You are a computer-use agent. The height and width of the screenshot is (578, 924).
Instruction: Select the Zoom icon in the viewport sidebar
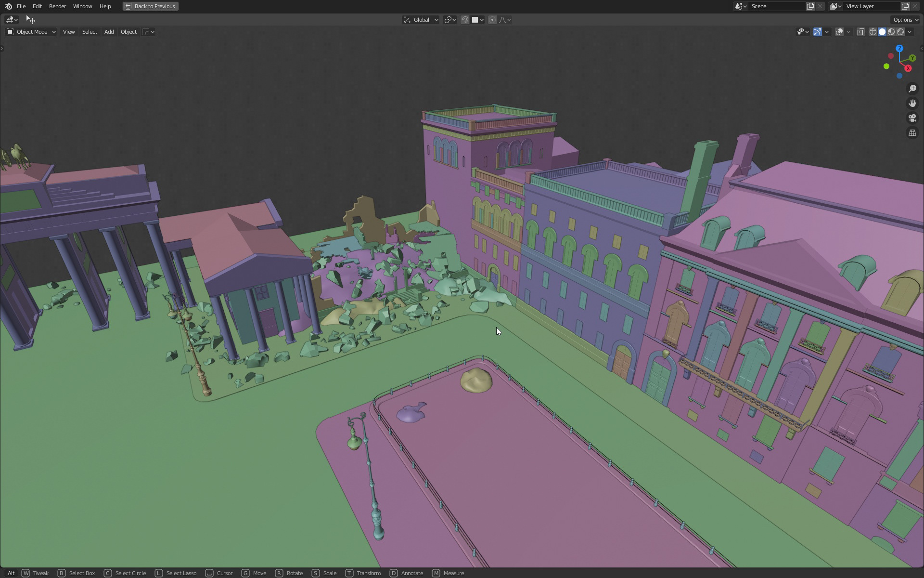pyautogui.click(x=912, y=88)
